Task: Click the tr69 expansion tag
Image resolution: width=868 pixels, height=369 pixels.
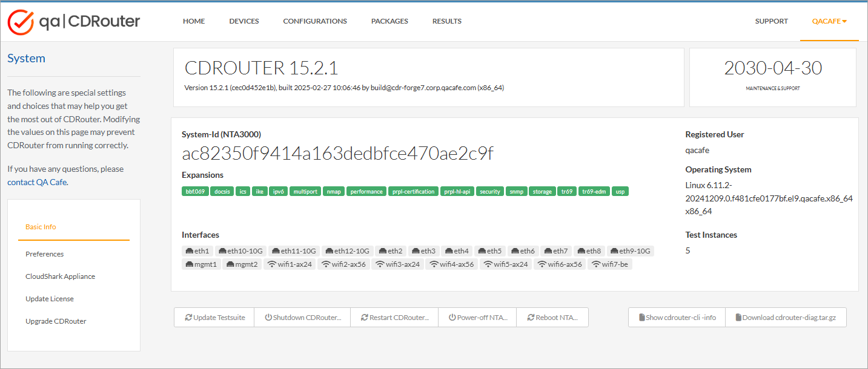Action: pyautogui.click(x=566, y=191)
